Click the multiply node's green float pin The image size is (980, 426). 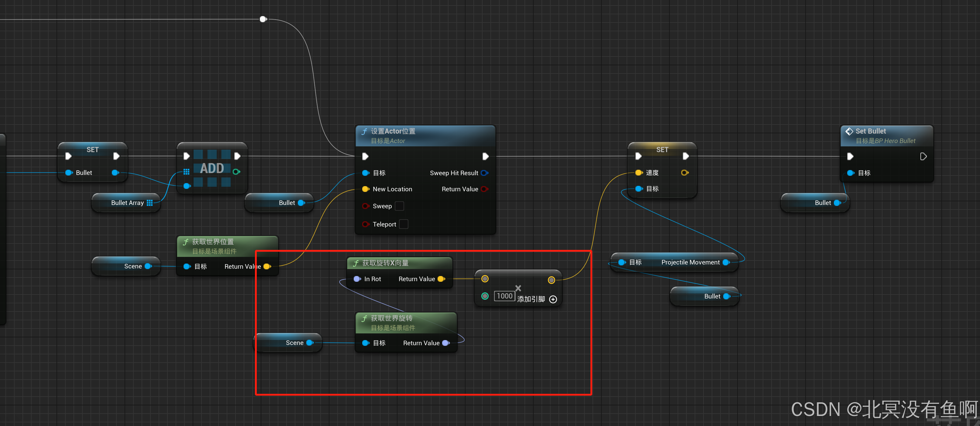point(485,296)
